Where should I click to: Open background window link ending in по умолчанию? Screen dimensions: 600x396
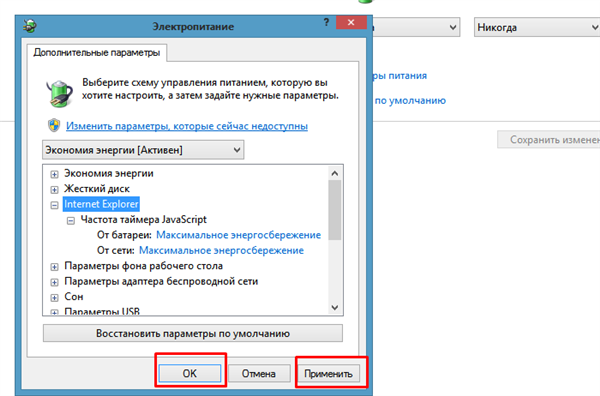[x=409, y=101]
